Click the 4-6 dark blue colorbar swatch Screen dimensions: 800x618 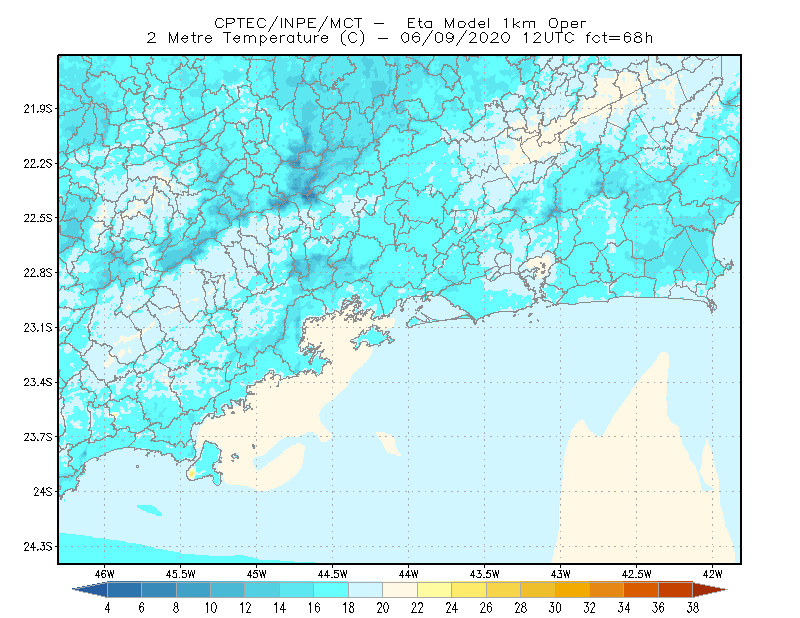(x=124, y=590)
